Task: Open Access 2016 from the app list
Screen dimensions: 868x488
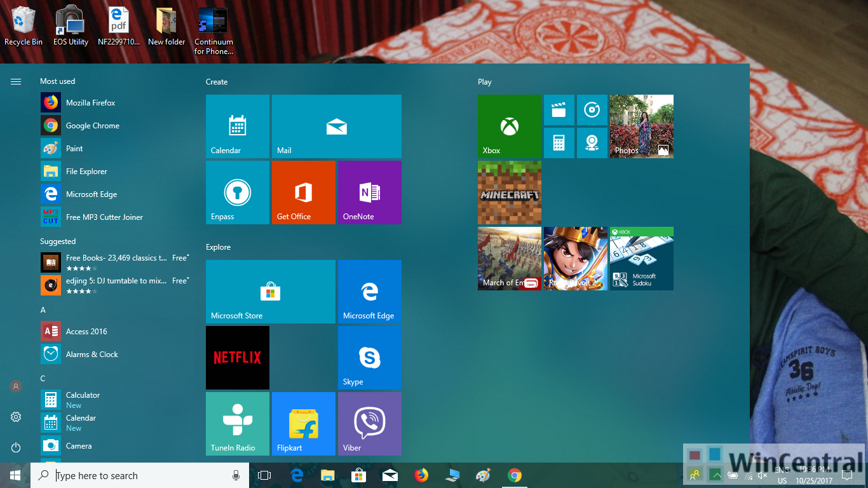Action: click(114, 332)
